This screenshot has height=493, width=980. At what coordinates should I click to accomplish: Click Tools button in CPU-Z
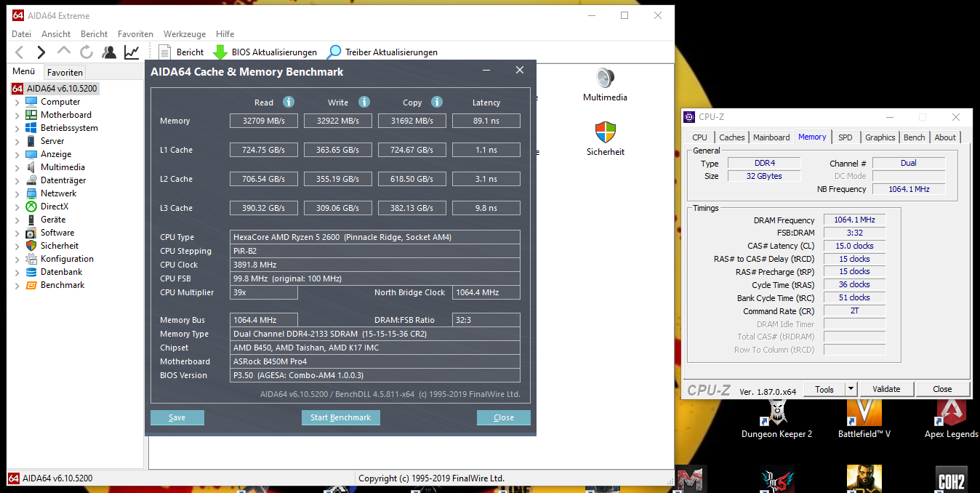824,389
